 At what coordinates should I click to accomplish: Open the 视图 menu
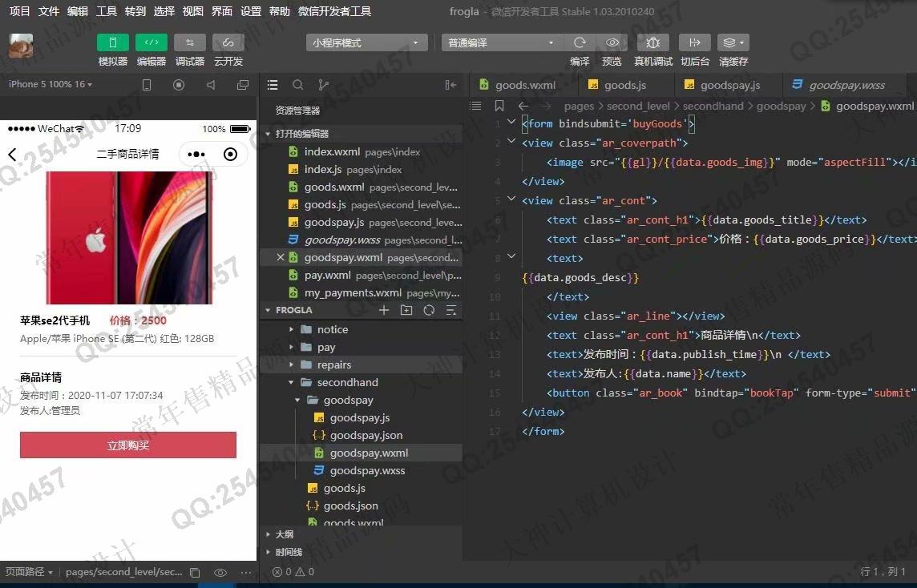[x=193, y=11]
